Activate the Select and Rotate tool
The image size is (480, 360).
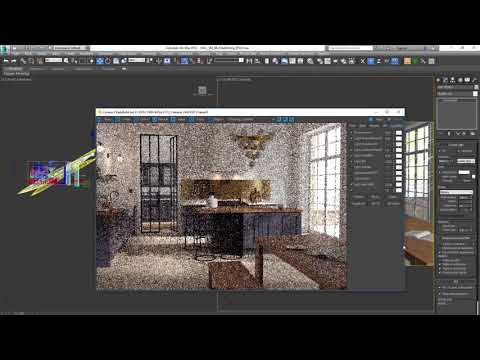tap(108, 61)
